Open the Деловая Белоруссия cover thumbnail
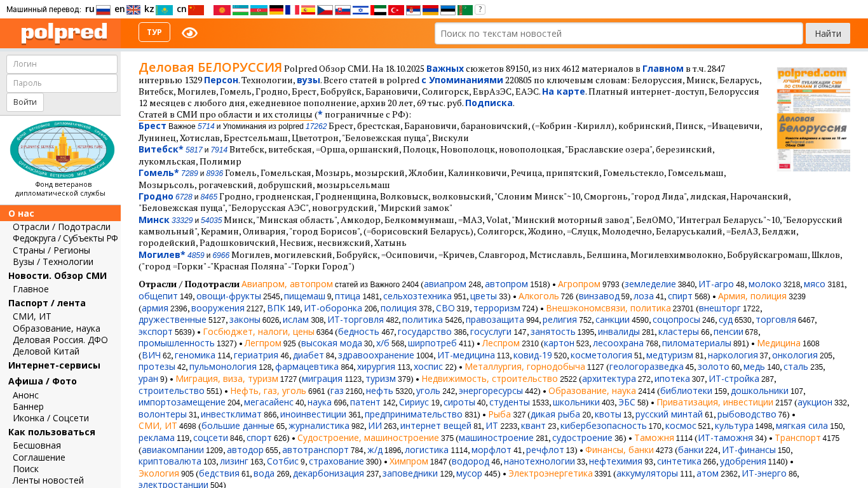 point(813,119)
